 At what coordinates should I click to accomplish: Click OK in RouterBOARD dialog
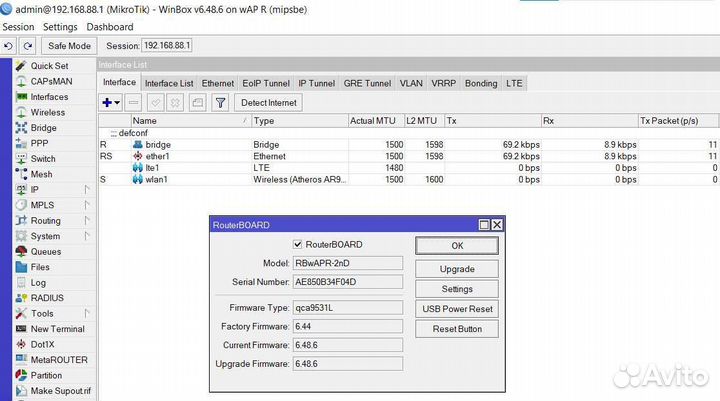point(457,245)
